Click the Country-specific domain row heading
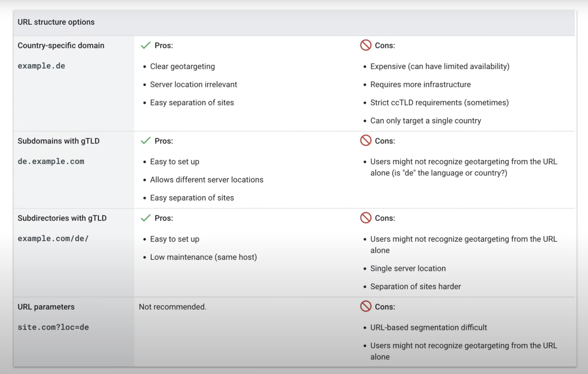Screen dimensions: 588x374 [61, 45]
